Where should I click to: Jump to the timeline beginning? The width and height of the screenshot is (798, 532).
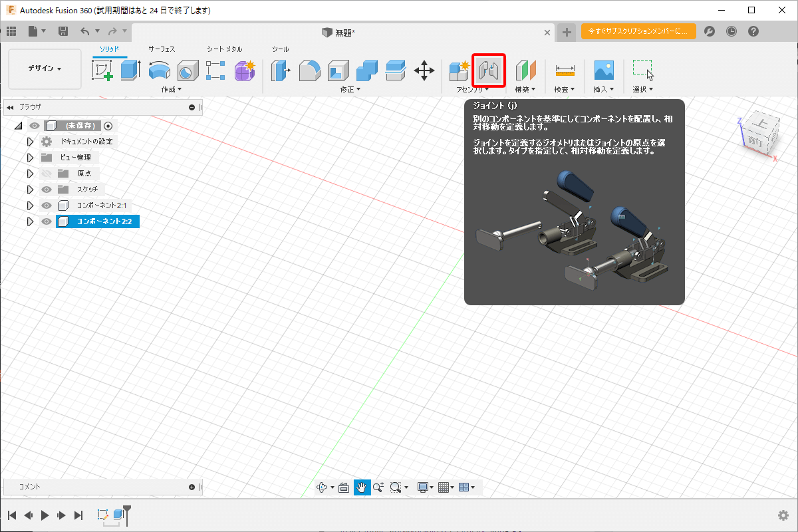pyautogui.click(x=12, y=515)
